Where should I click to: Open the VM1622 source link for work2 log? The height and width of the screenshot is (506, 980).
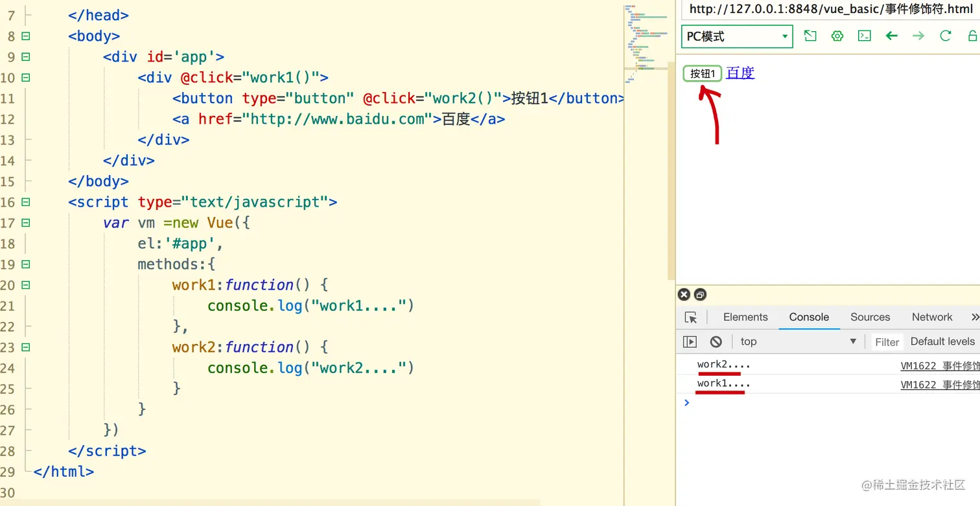(940, 366)
